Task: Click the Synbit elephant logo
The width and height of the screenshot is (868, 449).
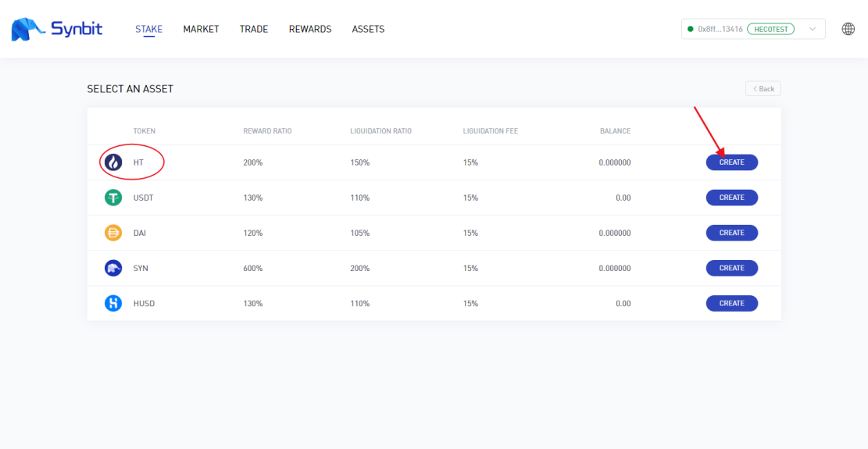Action: click(x=27, y=30)
